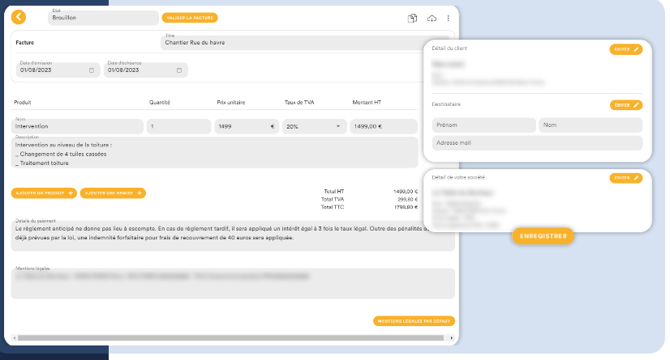Click the Date d'émission field

pyautogui.click(x=58, y=70)
